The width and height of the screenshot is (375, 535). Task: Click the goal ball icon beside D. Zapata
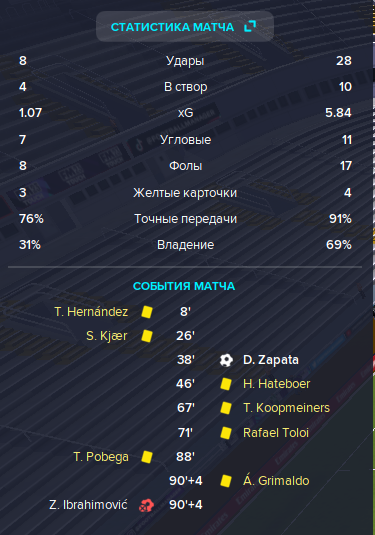226,360
